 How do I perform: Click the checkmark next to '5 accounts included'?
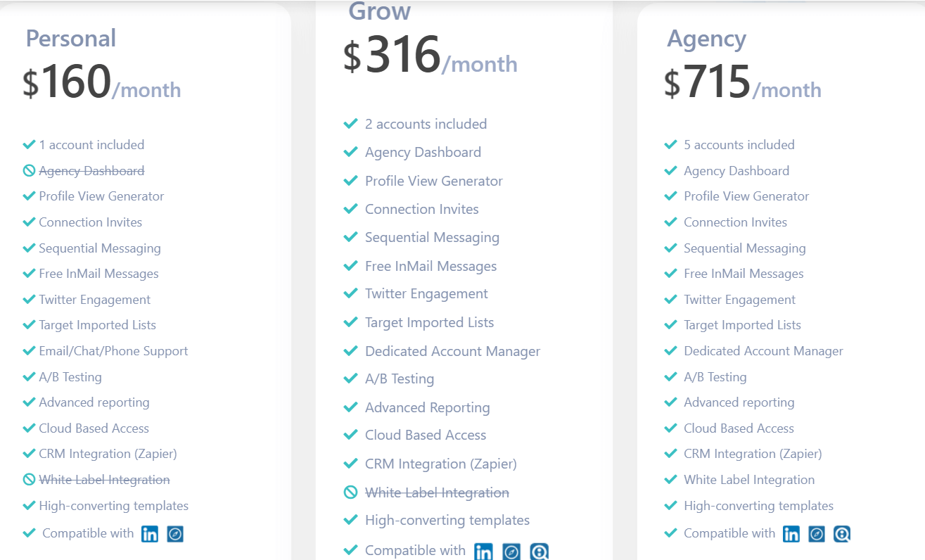(x=671, y=144)
